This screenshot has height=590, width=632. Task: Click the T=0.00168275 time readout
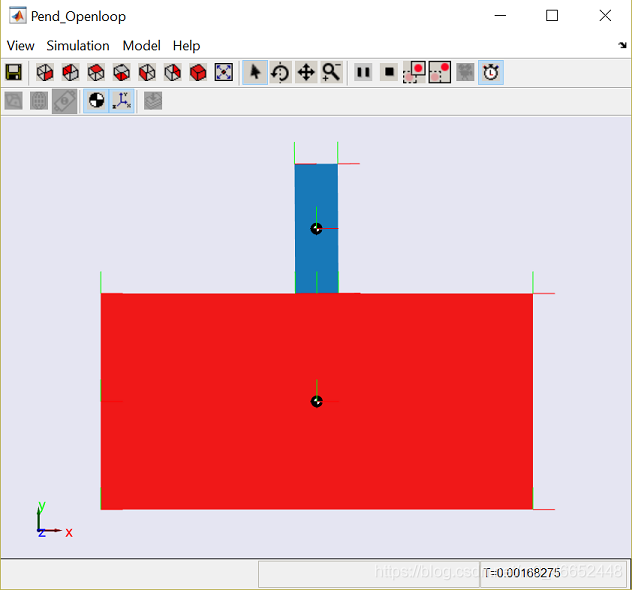pos(522,573)
